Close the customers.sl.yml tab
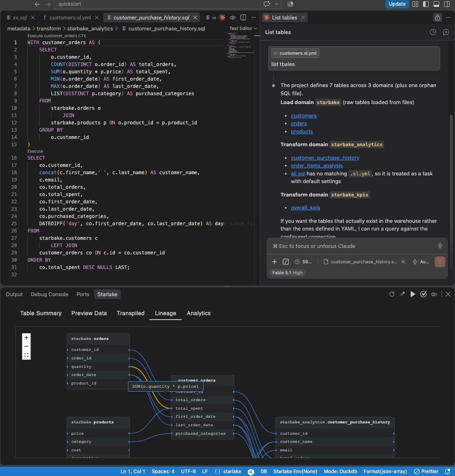This screenshot has width=455, height=476. tap(96, 17)
